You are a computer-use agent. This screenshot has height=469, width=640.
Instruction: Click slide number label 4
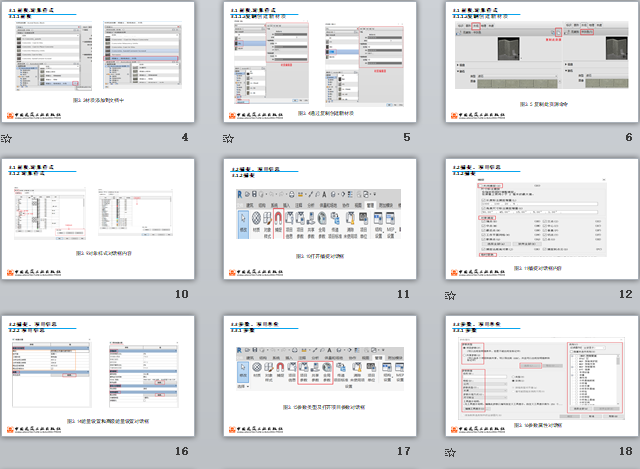[x=183, y=138]
